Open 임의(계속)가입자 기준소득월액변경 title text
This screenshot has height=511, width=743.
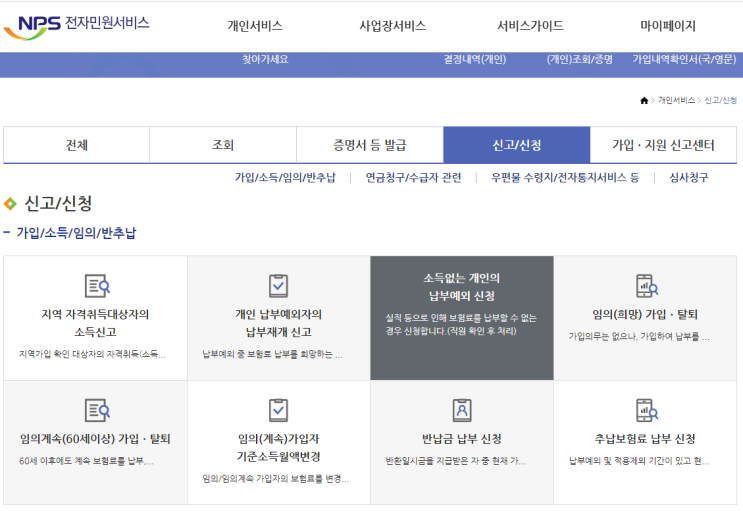[279, 447]
